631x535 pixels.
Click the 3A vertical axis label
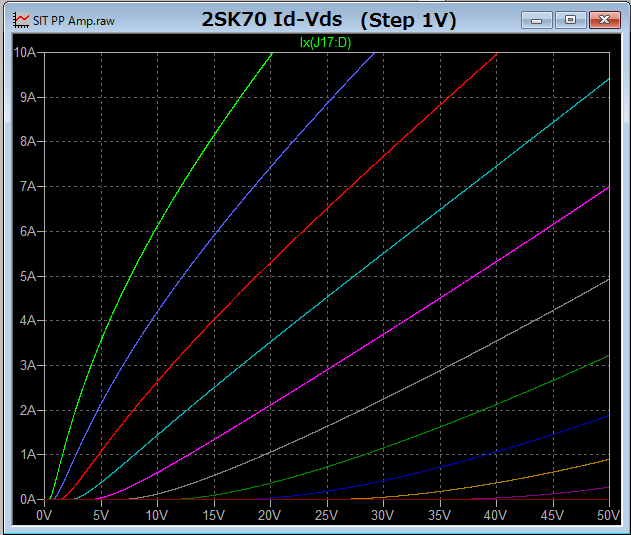[28, 366]
